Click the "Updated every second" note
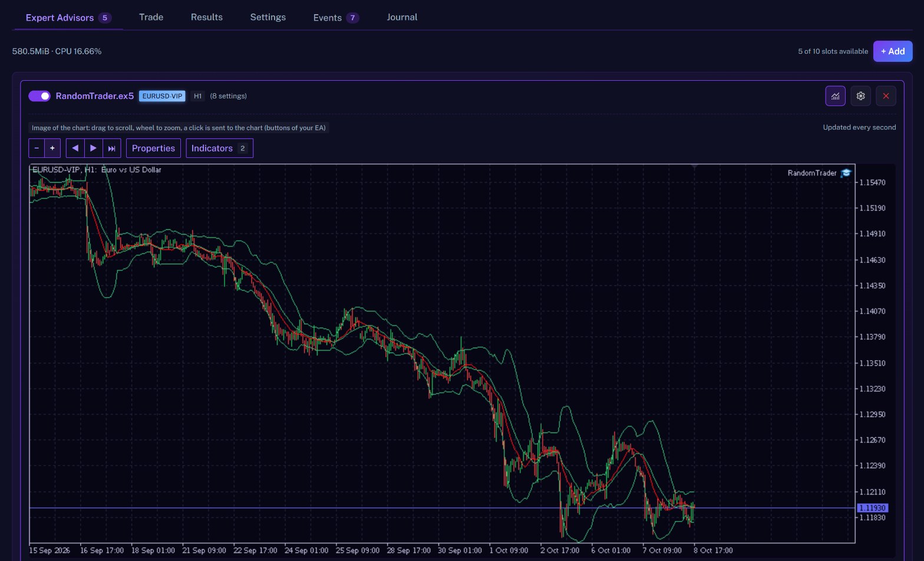 859,127
